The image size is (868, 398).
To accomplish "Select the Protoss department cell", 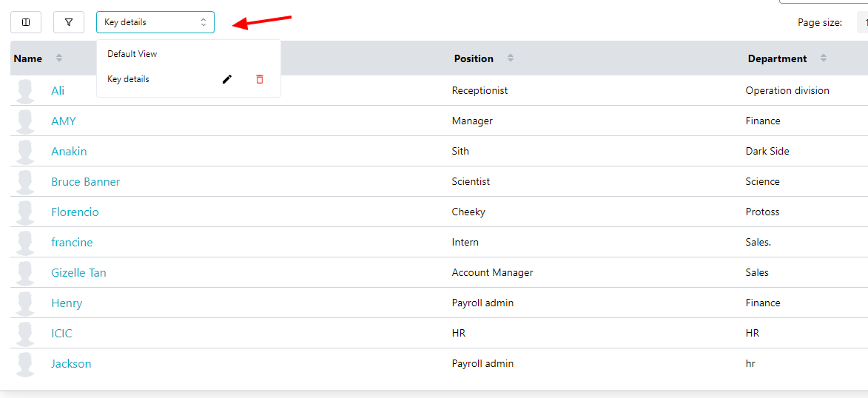I will click(763, 212).
